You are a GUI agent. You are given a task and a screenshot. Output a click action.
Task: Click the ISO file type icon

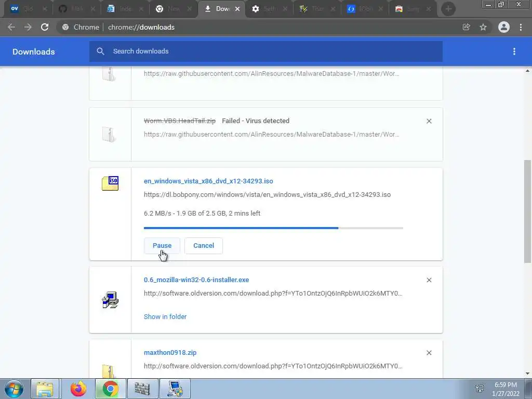pos(110,183)
